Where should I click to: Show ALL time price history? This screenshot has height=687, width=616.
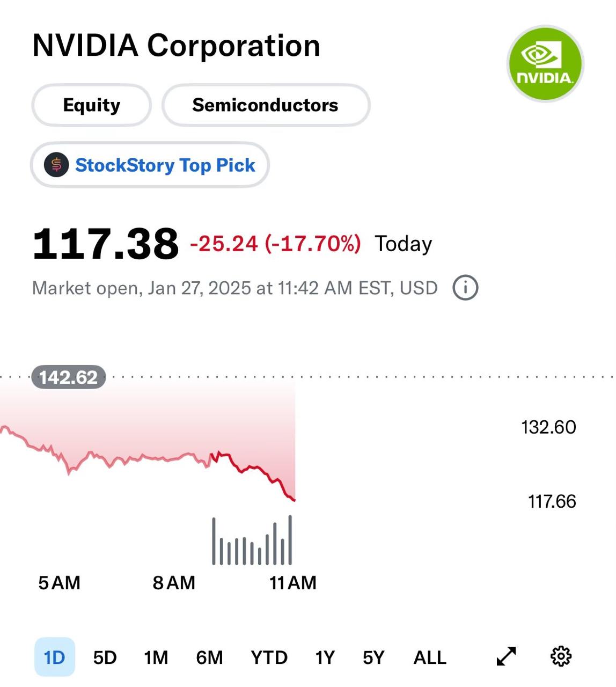[430, 657]
